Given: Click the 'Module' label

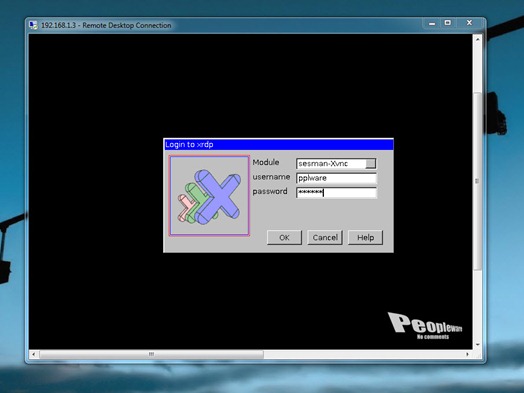Looking at the screenshot, I should (x=266, y=162).
